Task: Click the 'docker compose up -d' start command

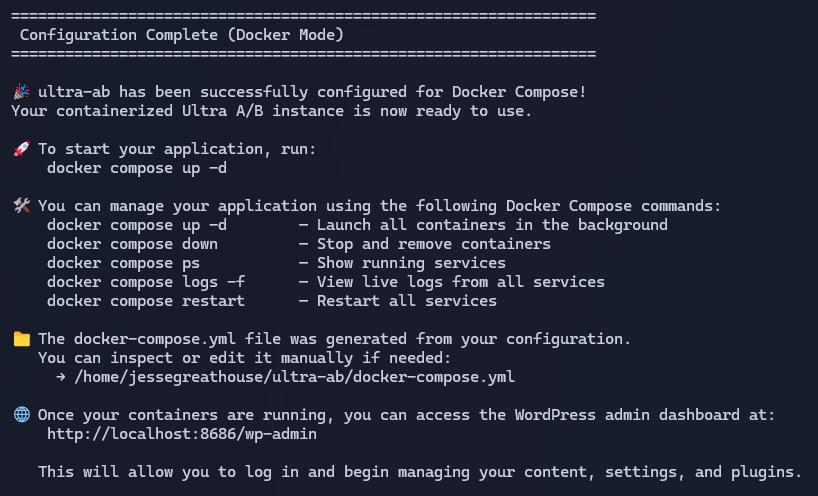Action: pyautogui.click(x=137, y=168)
